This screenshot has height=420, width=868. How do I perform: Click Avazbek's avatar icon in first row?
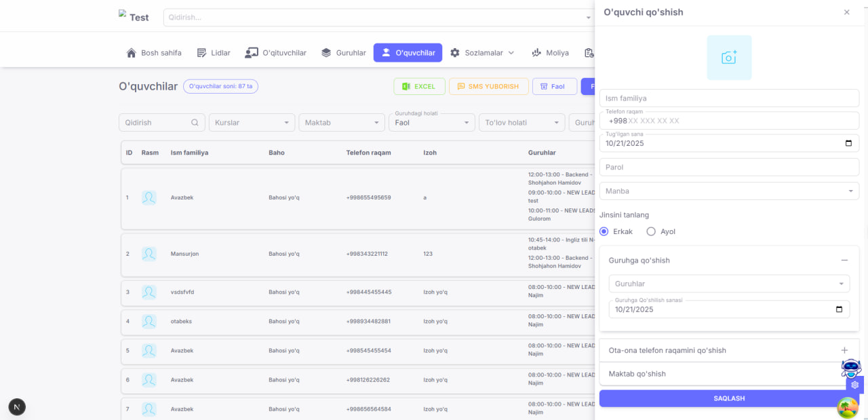pyautogui.click(x=149, y=197)
